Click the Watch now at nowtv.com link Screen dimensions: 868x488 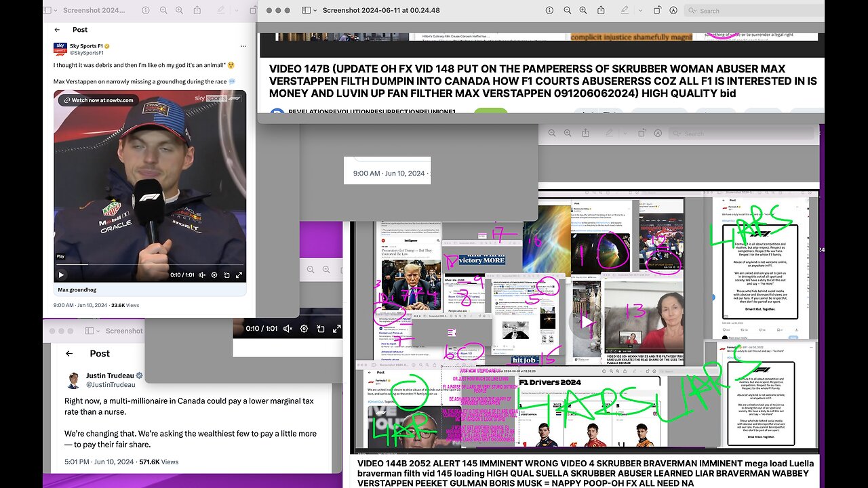pos(98,100)
